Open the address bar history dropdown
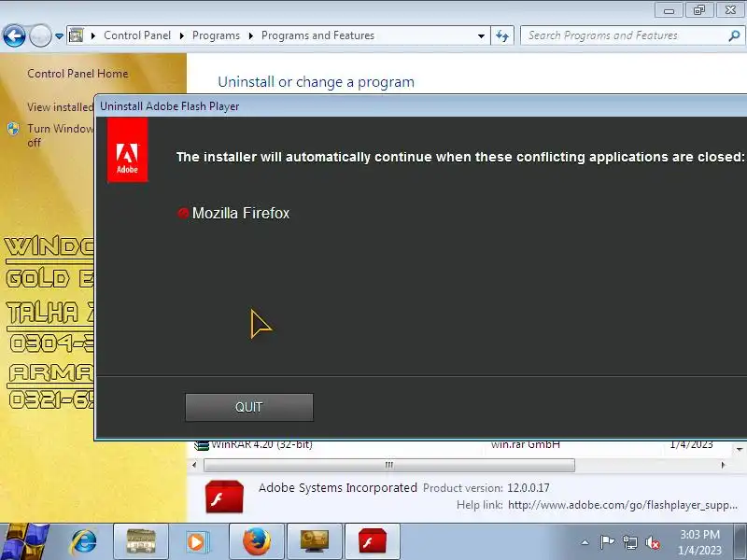Image resolution: width=747 pixels, height=560 pixels. (x=481, y=35)
